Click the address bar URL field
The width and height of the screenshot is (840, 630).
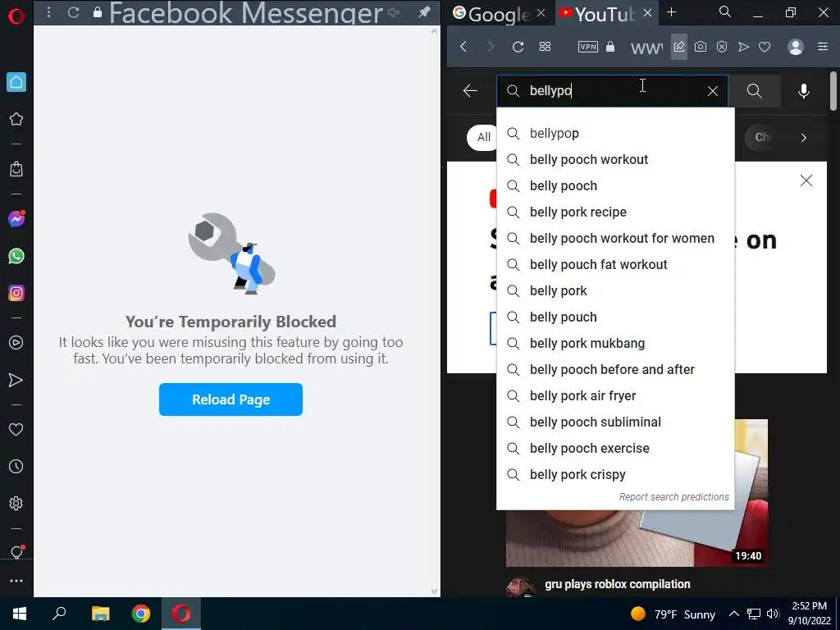tap(646, 48)
